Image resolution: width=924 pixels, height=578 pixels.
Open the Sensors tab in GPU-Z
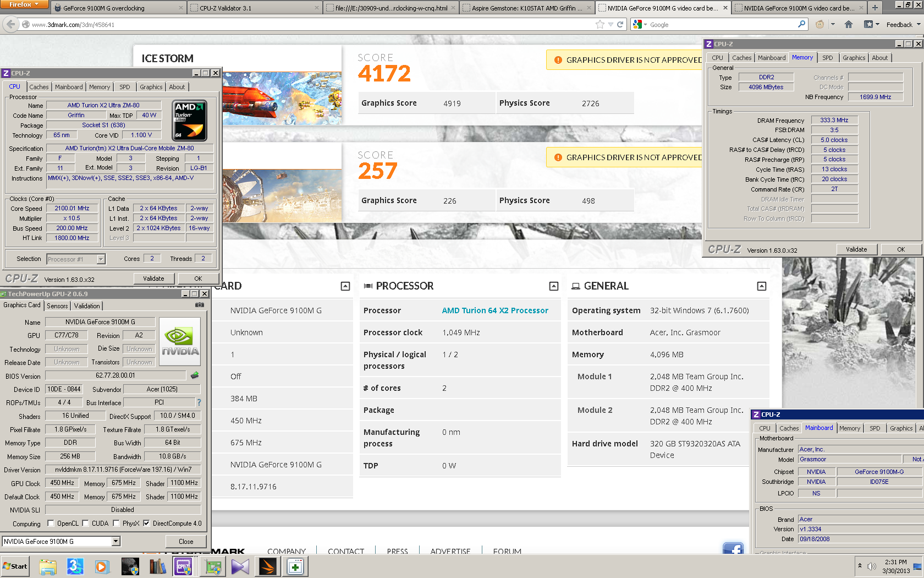(x=57, y=306)
